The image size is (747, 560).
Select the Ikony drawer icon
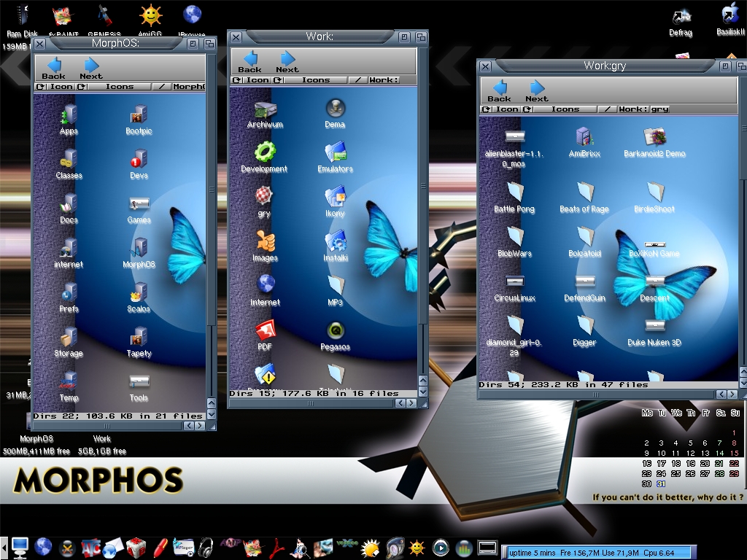335,202
